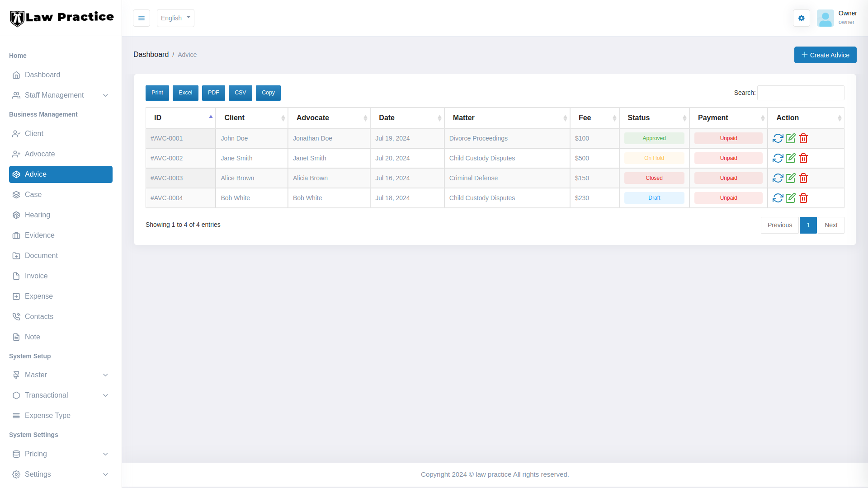
Task: Click refresh status icon for #AVC-0001
Action: (778, 138)
